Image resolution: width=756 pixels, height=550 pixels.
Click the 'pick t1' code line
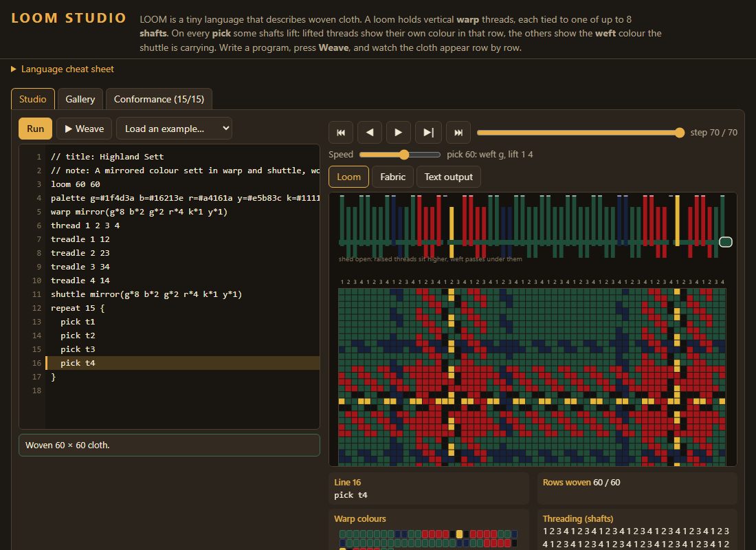(x=78, y=321)
